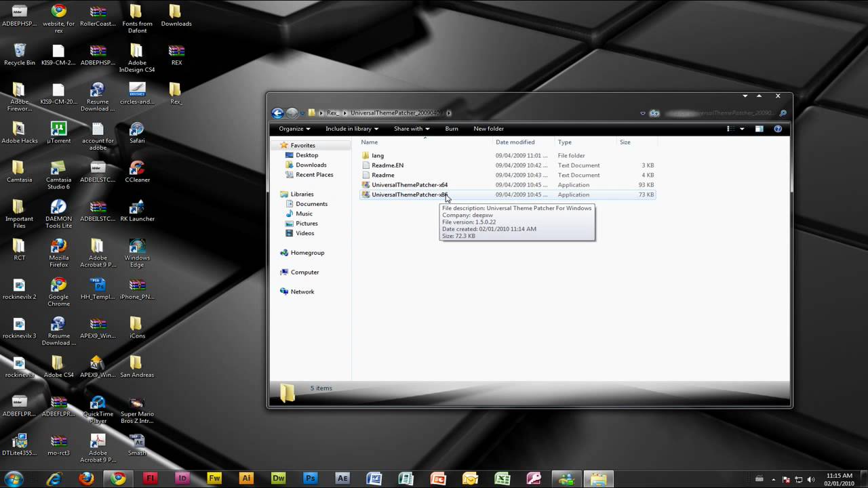Screen dimensions: 868x488
Task: Open the Music library
Action: pyautogui.click(x=304, y=213)
